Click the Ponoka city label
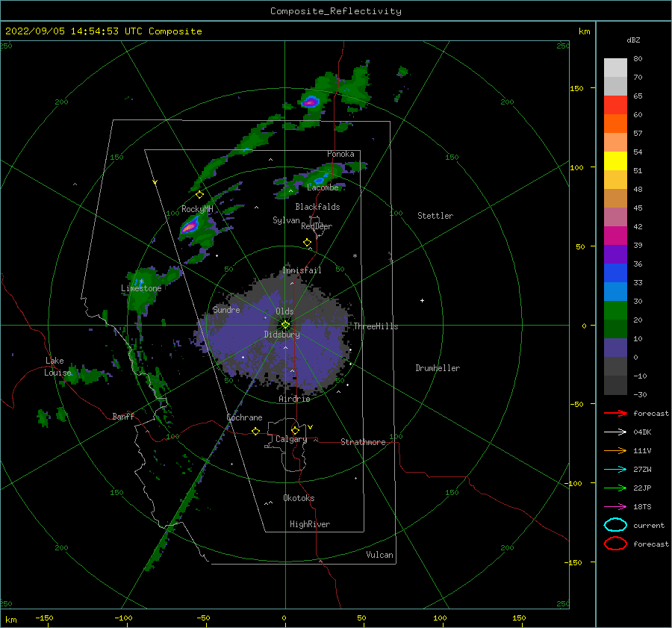This screenshot has width=672, height=628. coord(340,154)
